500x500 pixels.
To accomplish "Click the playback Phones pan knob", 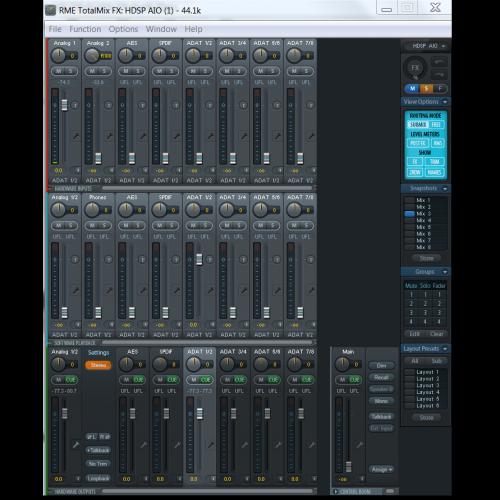I will 92,210.
